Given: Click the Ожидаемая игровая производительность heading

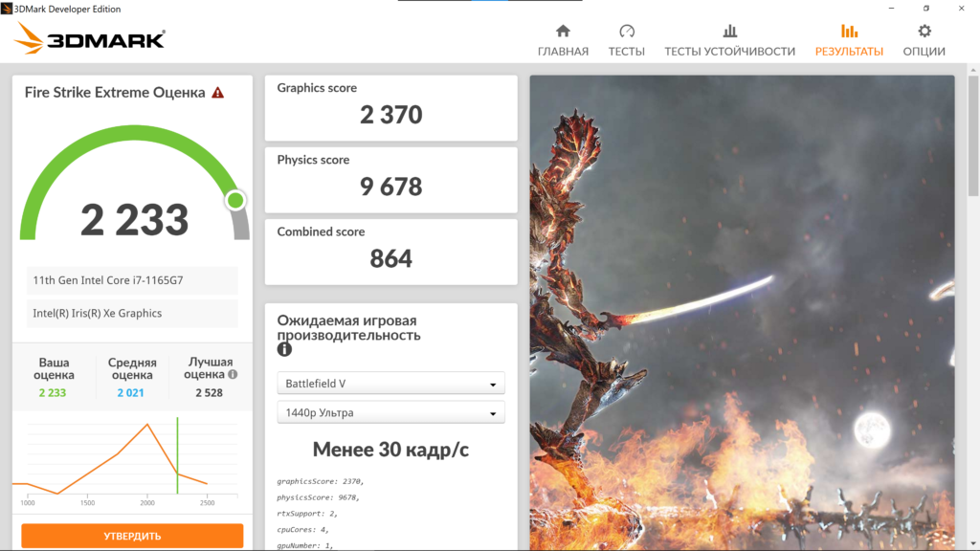Looking at the screenshot, I should point(348,328).
